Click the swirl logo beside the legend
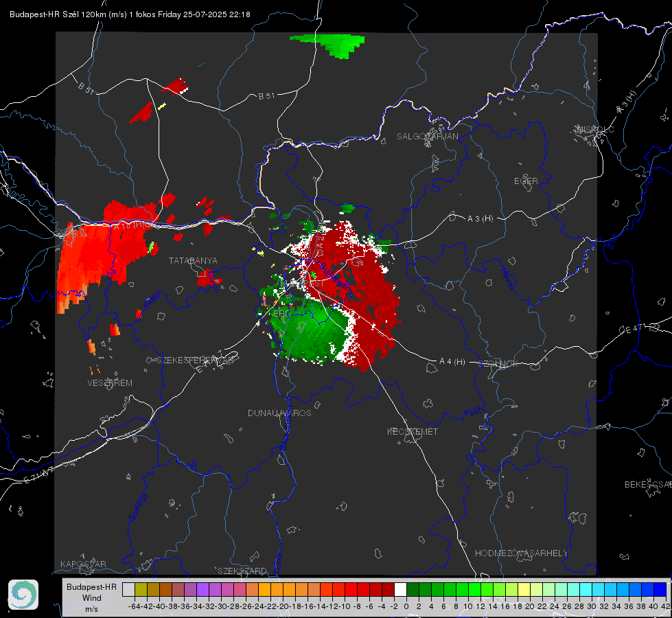The width and height of the screenshot is (672, 618). point(23,595)
